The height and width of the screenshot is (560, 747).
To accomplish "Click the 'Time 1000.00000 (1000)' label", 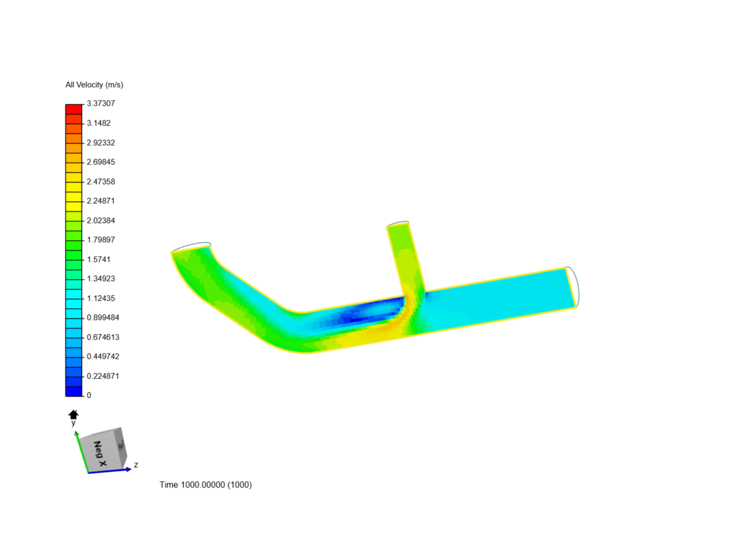I will pos(205,484).
